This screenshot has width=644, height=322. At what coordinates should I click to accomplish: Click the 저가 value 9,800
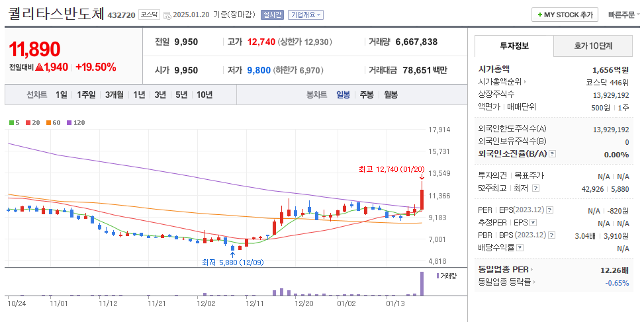click(259, 70)
